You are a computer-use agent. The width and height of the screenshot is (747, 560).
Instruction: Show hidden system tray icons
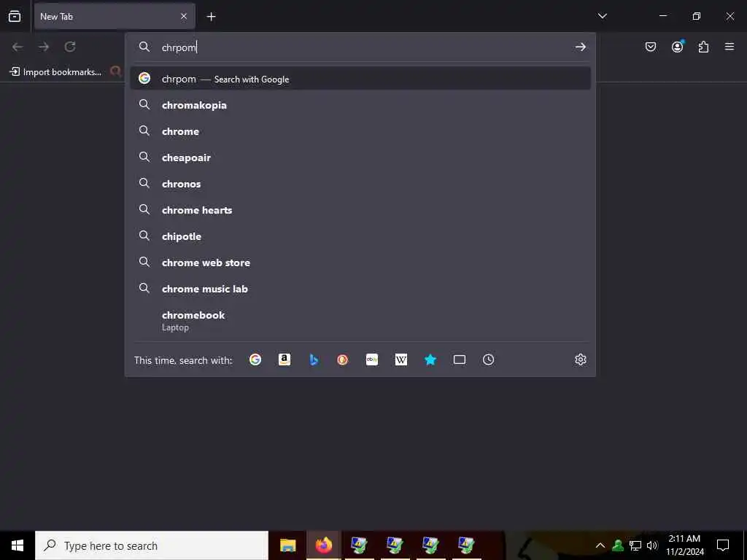[600, 545]
